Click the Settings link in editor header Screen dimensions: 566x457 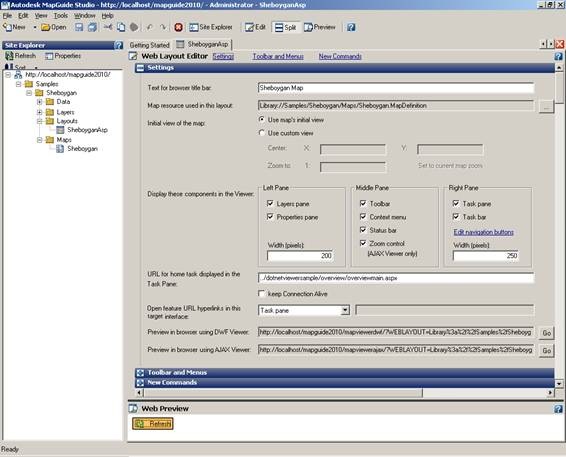[223, 56]
